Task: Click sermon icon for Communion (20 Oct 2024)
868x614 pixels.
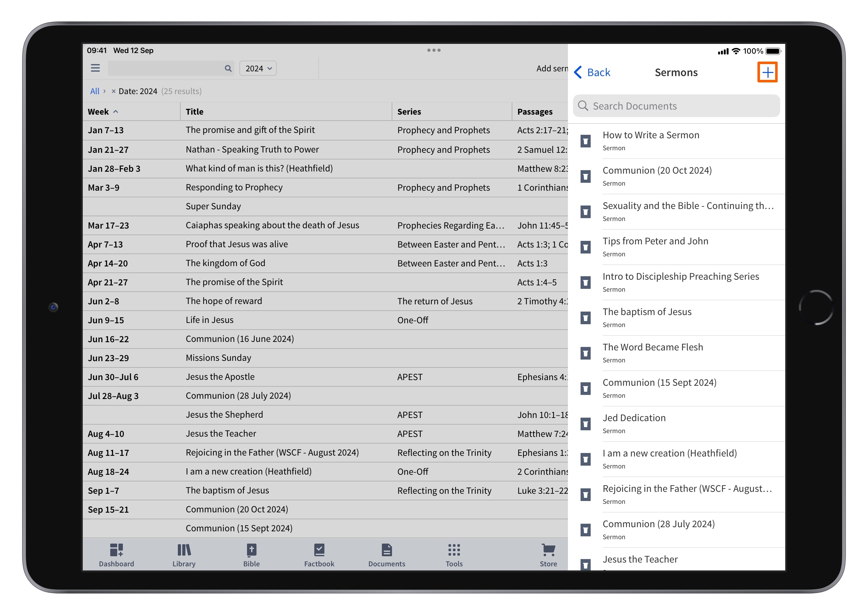Action: (586, 176)
